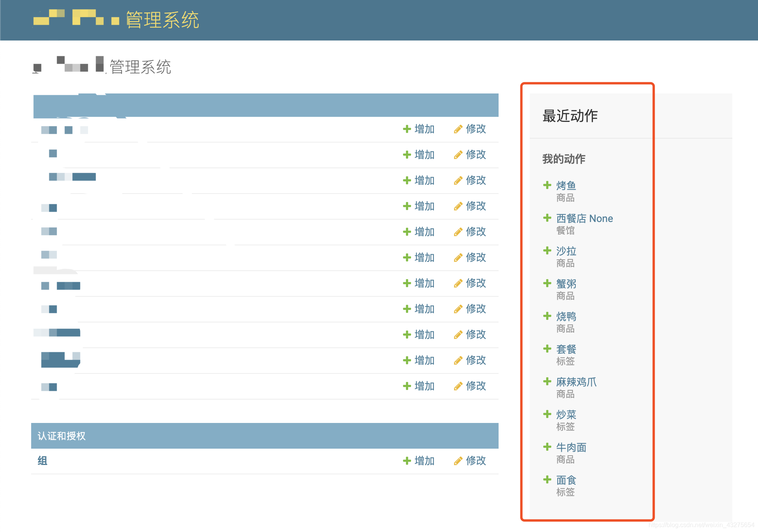This screenshot has height=532, width=758.
Task: Open the 西餐店 None recent action
Action: coord(584,218)
